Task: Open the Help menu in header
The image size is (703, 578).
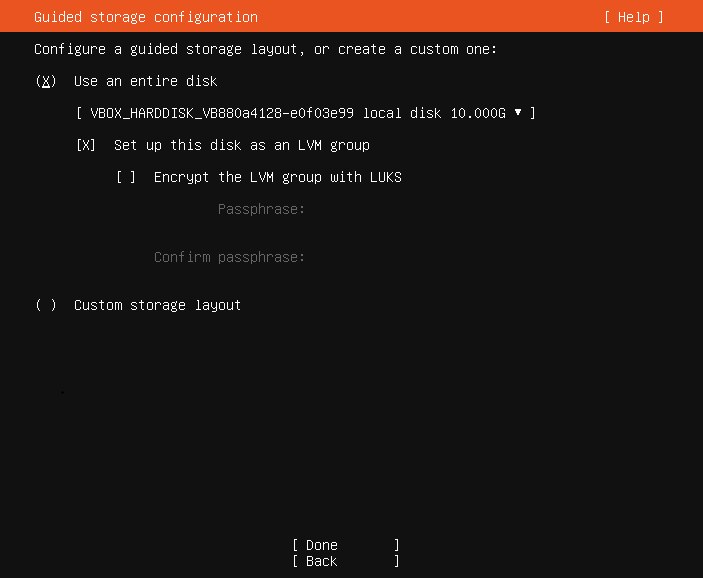Action: tap(634, 17)
